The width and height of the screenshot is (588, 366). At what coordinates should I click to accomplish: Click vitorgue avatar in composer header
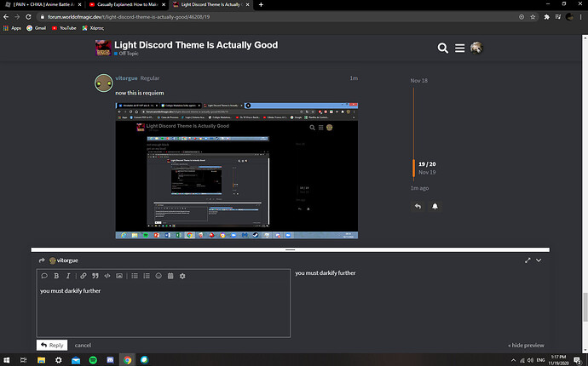tap(53, 260)
